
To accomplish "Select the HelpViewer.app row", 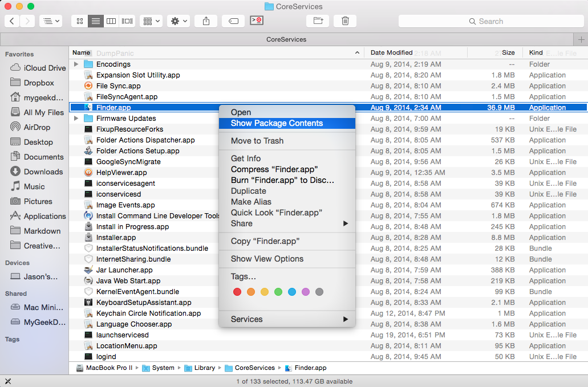I will point(328,172).
